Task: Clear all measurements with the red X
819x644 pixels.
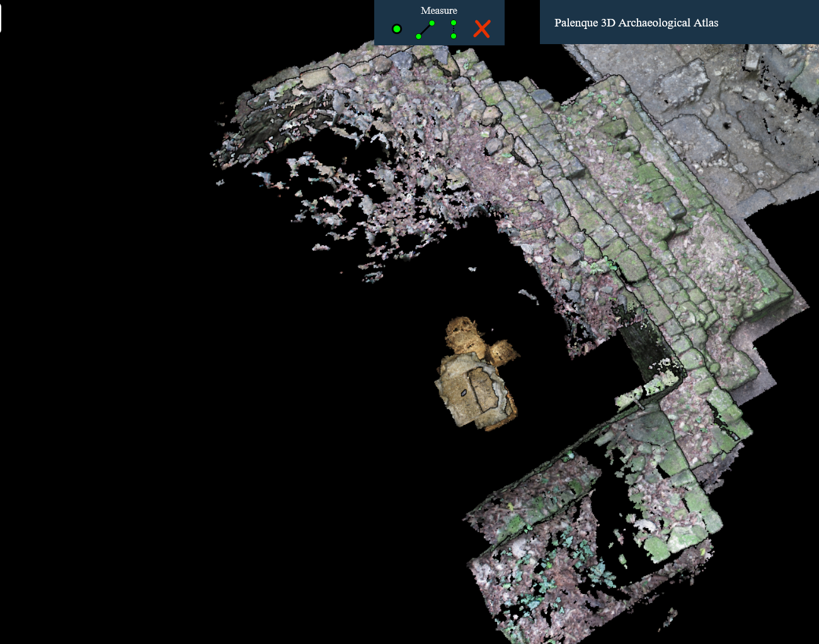Action: 481,28
